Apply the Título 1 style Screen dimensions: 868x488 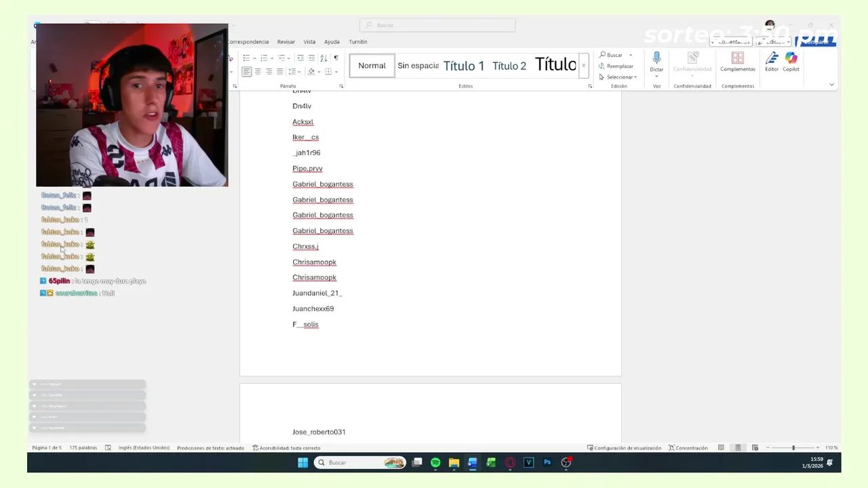(x=464, y=66)
